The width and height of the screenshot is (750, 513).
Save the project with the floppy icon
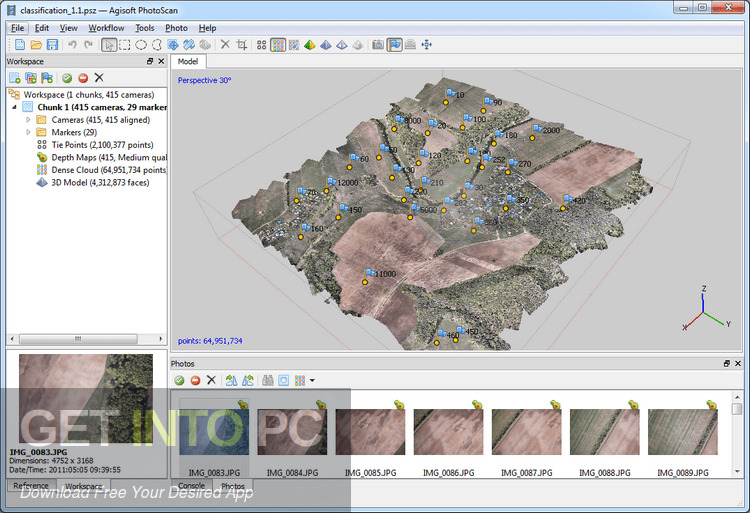(x=52, y=45)
